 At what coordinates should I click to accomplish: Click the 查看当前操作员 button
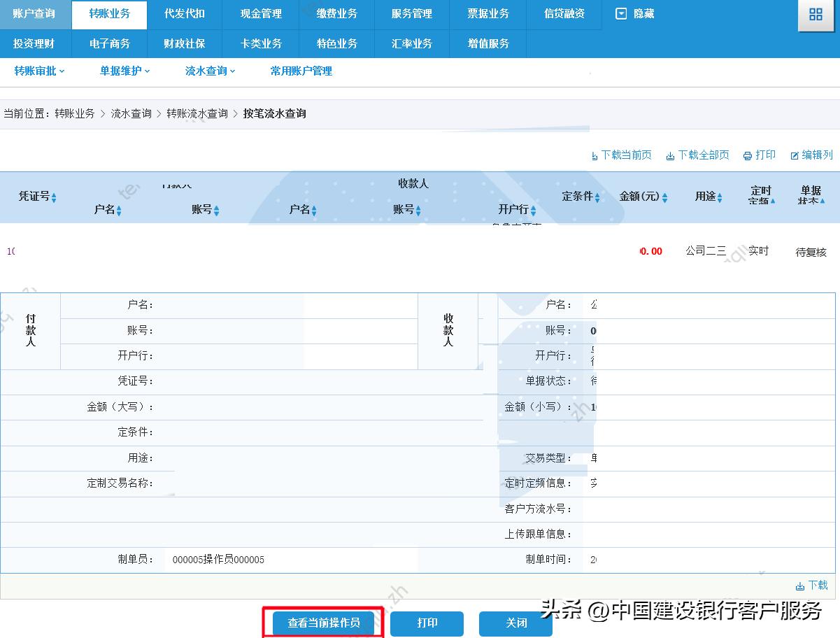click(323, 623)
